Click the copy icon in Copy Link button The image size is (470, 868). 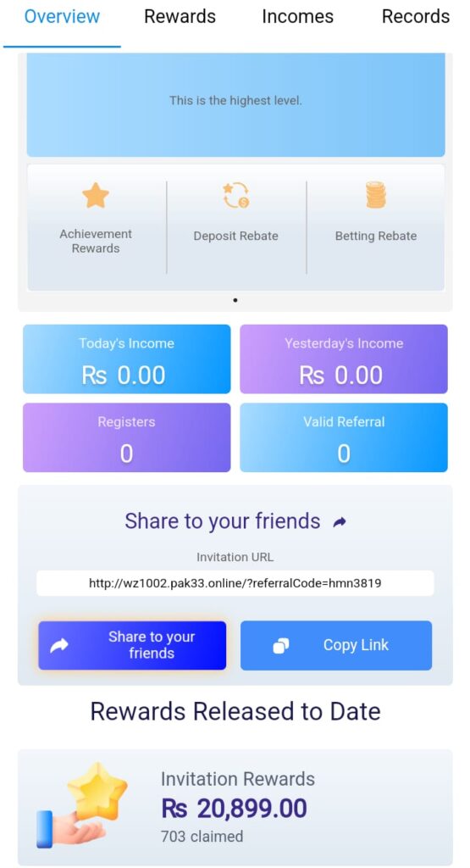[281, 645]
